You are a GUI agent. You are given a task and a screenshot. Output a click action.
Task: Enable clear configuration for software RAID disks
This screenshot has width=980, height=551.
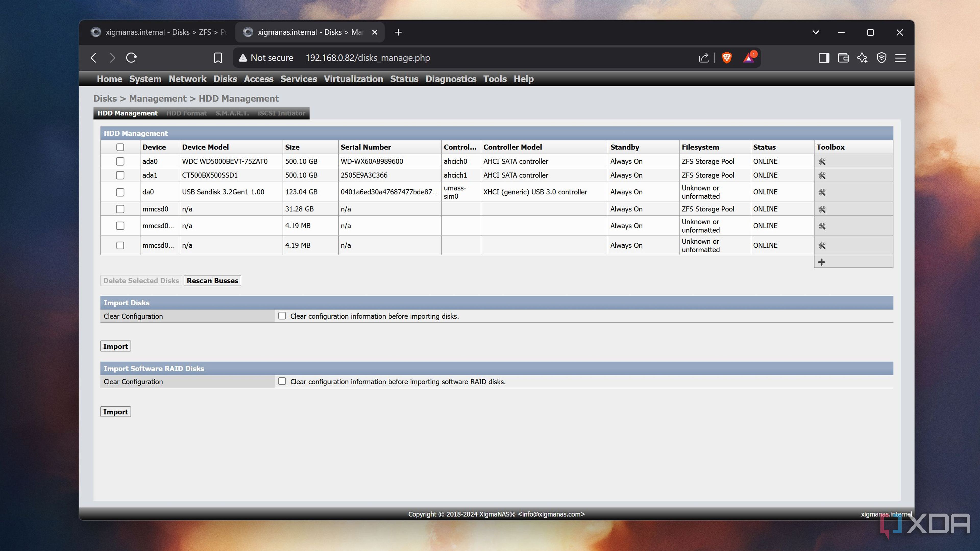[x=282, y=381]
